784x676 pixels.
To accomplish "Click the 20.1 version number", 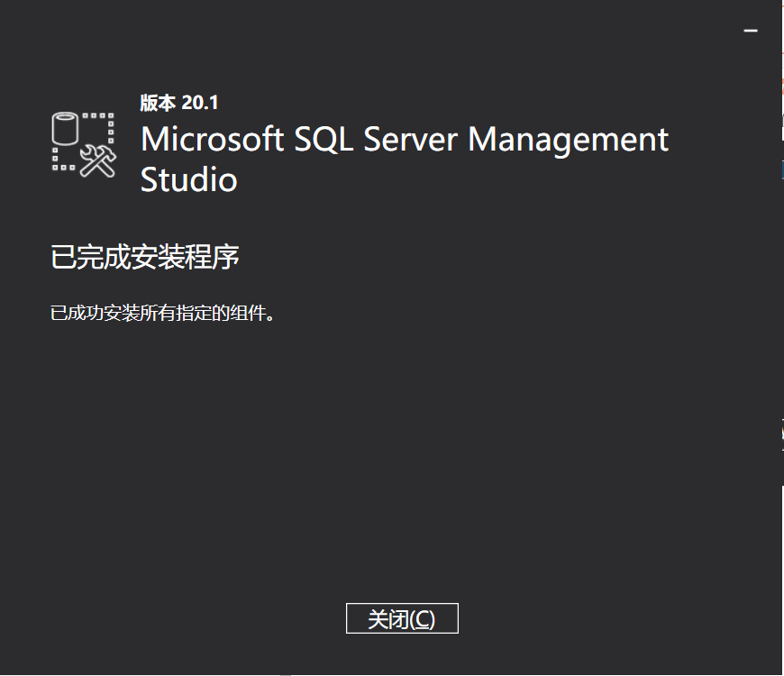I will click(x=200, y=103).
